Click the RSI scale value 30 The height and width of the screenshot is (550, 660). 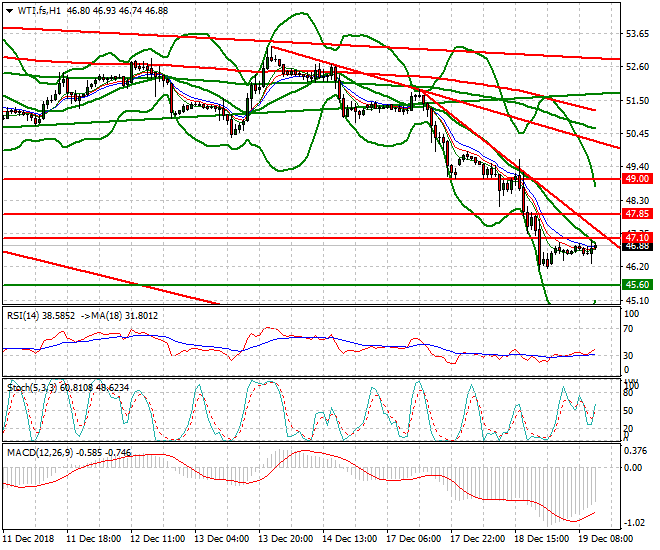628,356
